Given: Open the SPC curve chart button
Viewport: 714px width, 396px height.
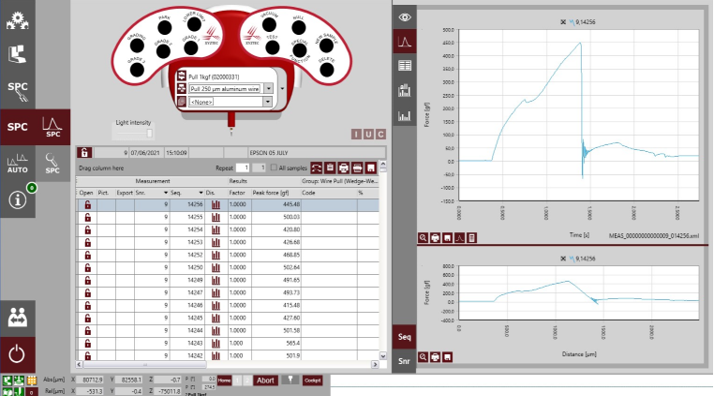Looking at the screenshot, I should point(53,127).
